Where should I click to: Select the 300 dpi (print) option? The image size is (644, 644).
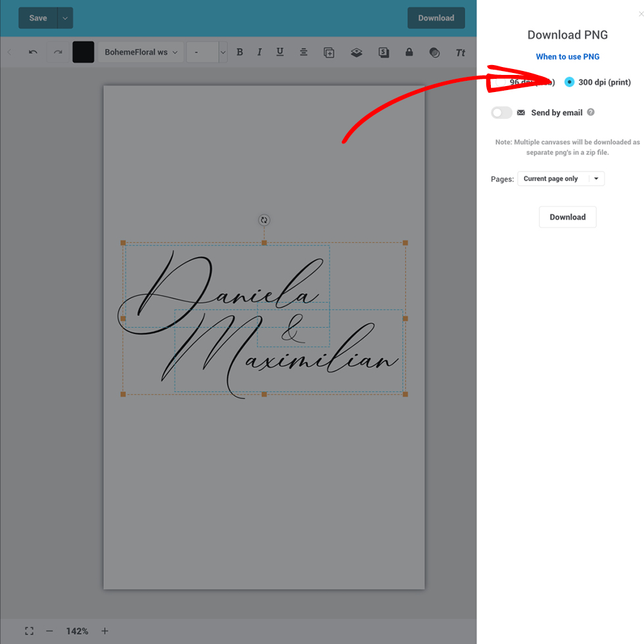tap(569, 82)
